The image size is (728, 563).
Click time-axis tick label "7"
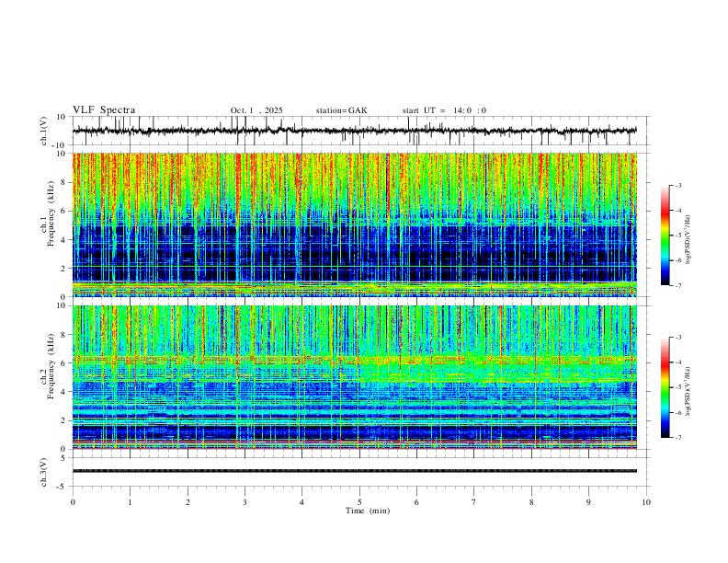pos(474,502)
